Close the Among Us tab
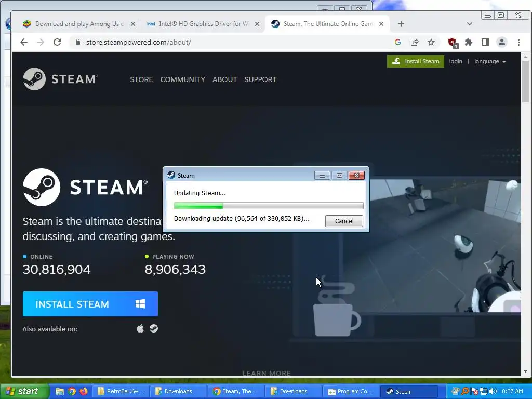The width and height of the screenshot is (532, 399). 133,24
